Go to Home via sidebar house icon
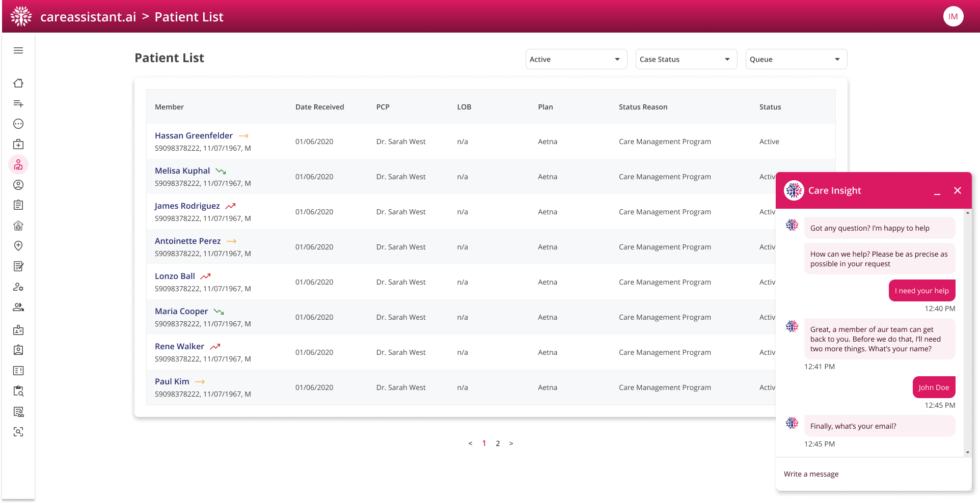The height and width of the screenshot is (503, 980). pos(18,83)
